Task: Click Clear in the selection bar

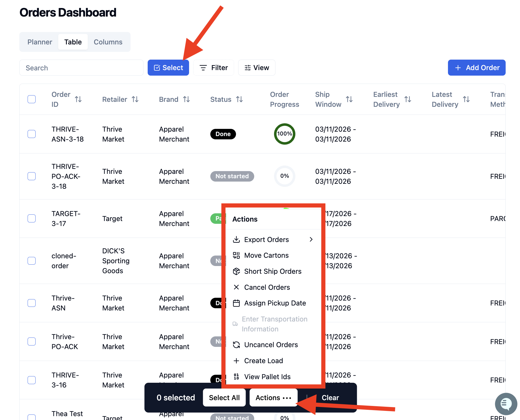Action: (330, 398)
